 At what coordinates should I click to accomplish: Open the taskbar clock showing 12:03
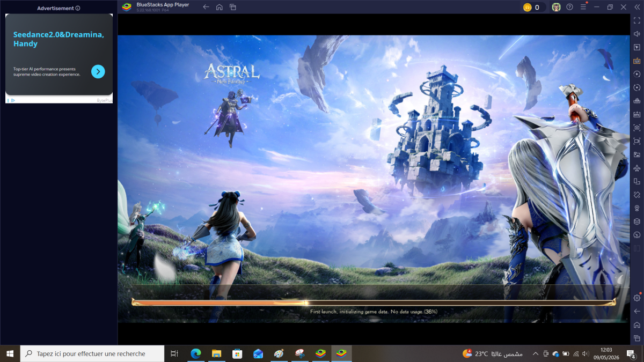tap(606, 353)
